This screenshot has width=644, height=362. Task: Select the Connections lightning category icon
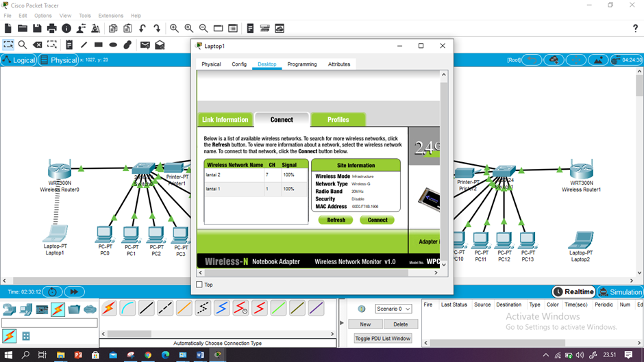coord(58,309)
